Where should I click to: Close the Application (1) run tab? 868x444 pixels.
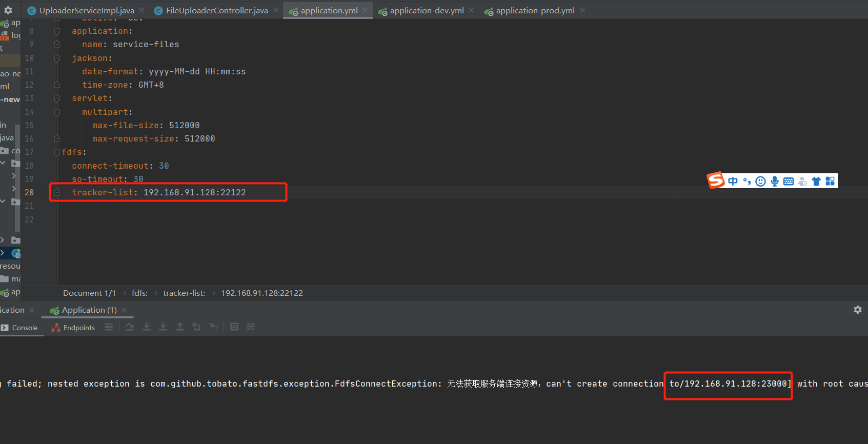[124, 310]
